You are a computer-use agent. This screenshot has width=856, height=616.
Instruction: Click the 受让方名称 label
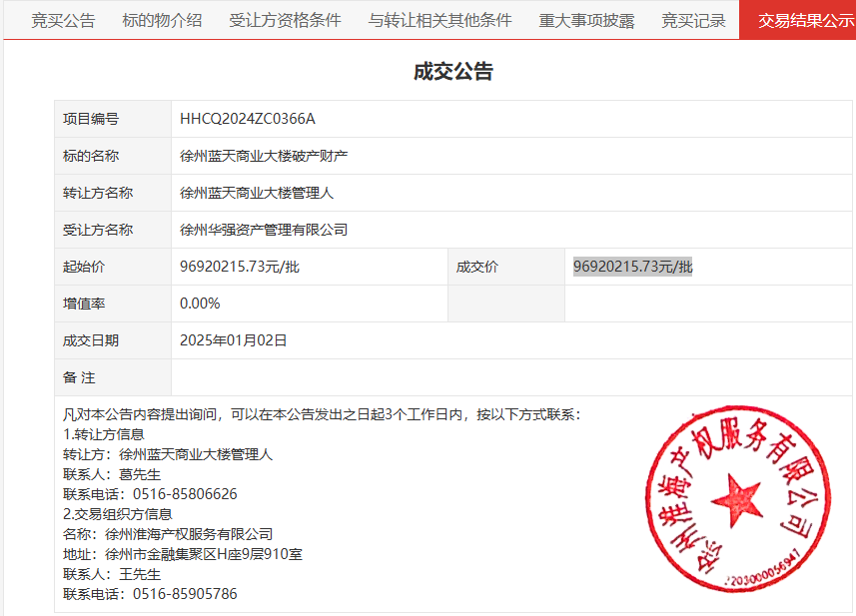[x=98, y=231]
